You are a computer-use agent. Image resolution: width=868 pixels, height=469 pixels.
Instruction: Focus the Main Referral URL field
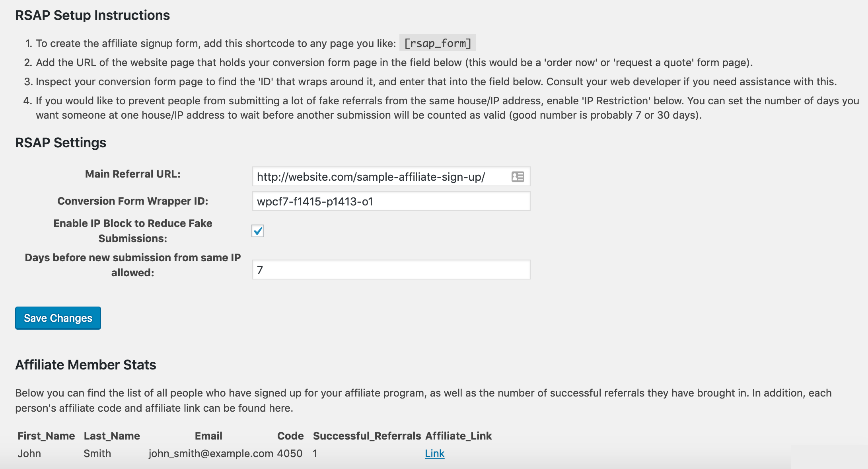click(x=391, y=177)
